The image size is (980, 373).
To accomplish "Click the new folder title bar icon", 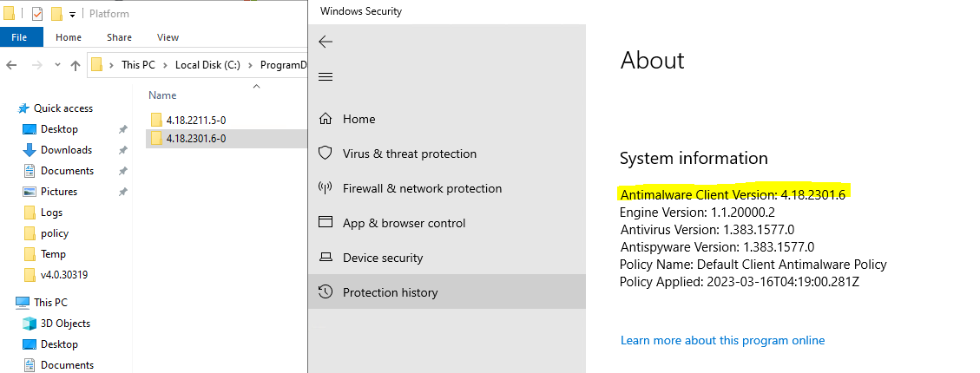I will pos(56,13).
